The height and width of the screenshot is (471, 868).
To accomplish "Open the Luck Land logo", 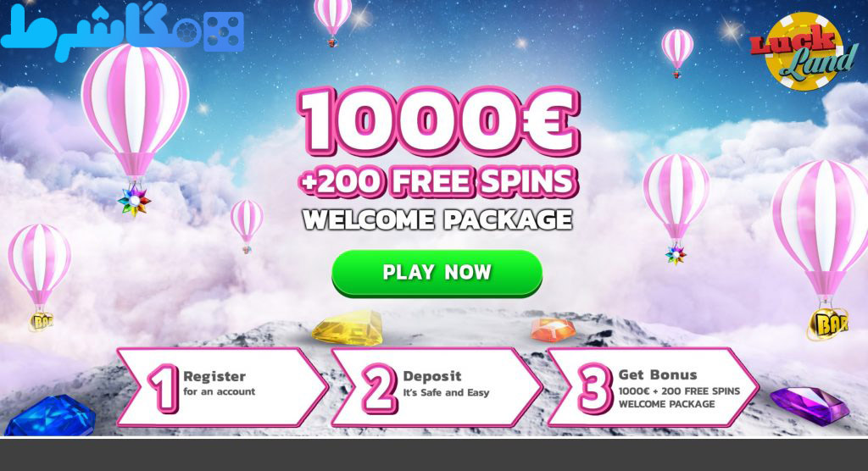I will pyautogui.click(x=804, y=52).
